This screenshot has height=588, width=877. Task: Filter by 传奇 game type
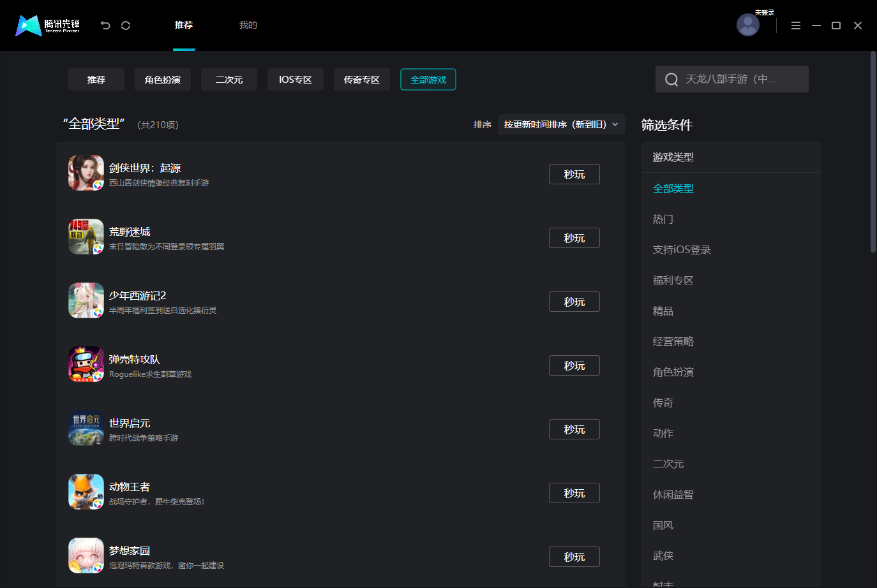tap(663, 402)
